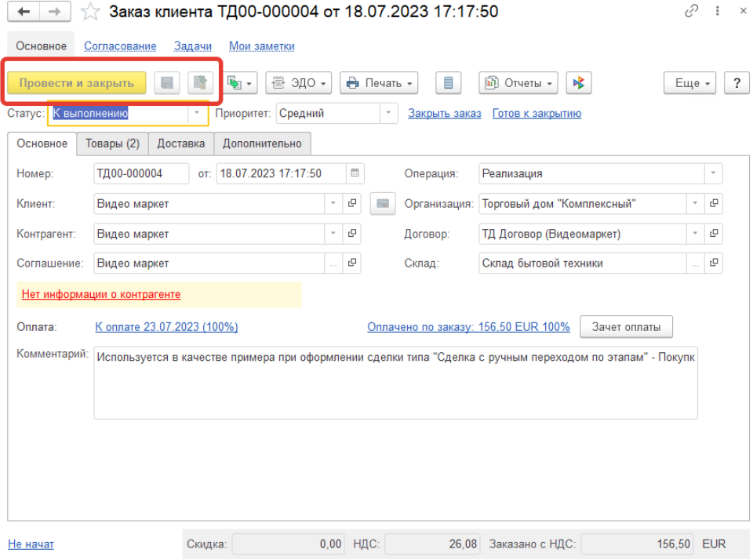This screenshot has width=753, height=560.
Task: Open the Договор record
Action: coord(714,234)
